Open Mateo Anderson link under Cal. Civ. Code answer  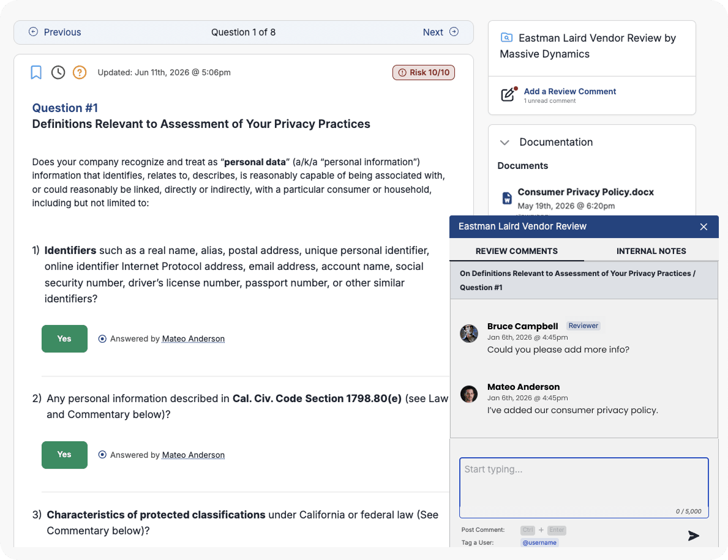193,455
